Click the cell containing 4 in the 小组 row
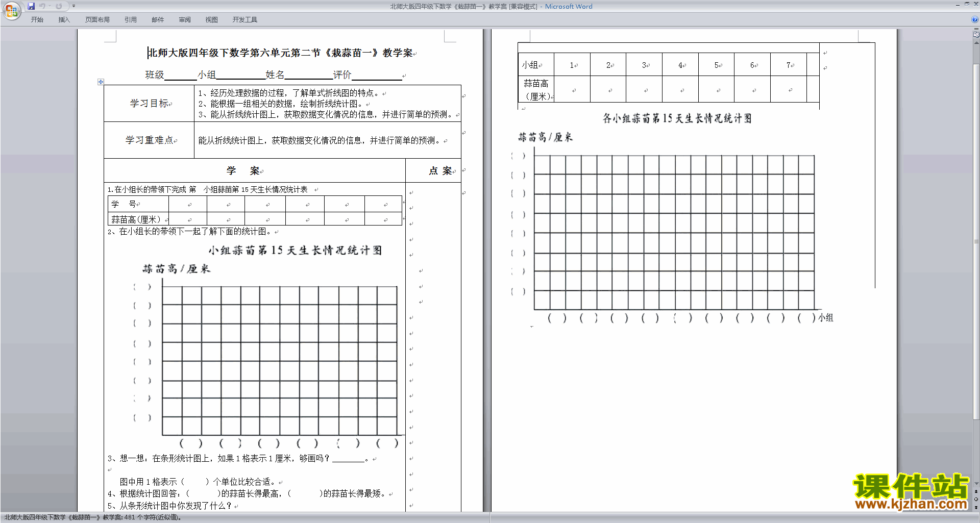 point(680,65)
